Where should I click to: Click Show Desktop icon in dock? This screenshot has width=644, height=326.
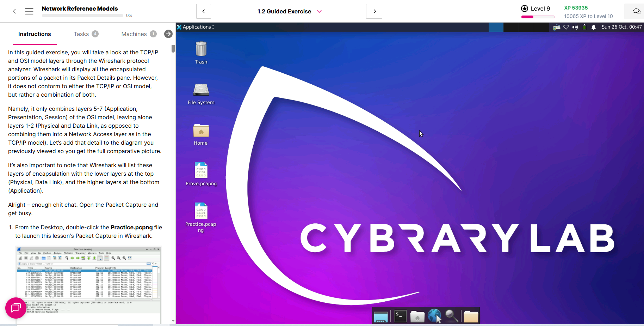(380, 316)
